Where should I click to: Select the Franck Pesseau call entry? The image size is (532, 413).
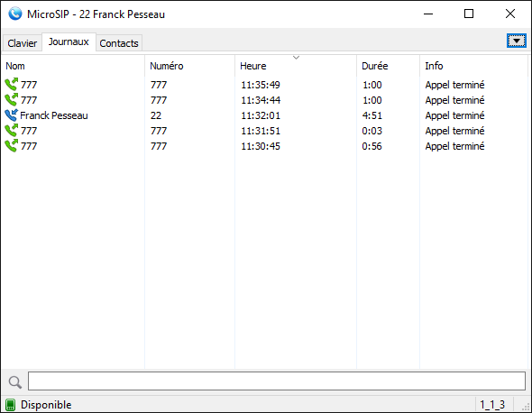point(264,115)
